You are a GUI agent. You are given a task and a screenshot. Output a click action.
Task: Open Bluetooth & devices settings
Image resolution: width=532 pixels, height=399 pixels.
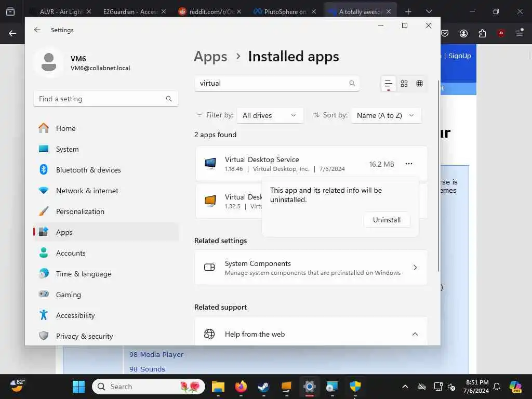click(106, 170)
